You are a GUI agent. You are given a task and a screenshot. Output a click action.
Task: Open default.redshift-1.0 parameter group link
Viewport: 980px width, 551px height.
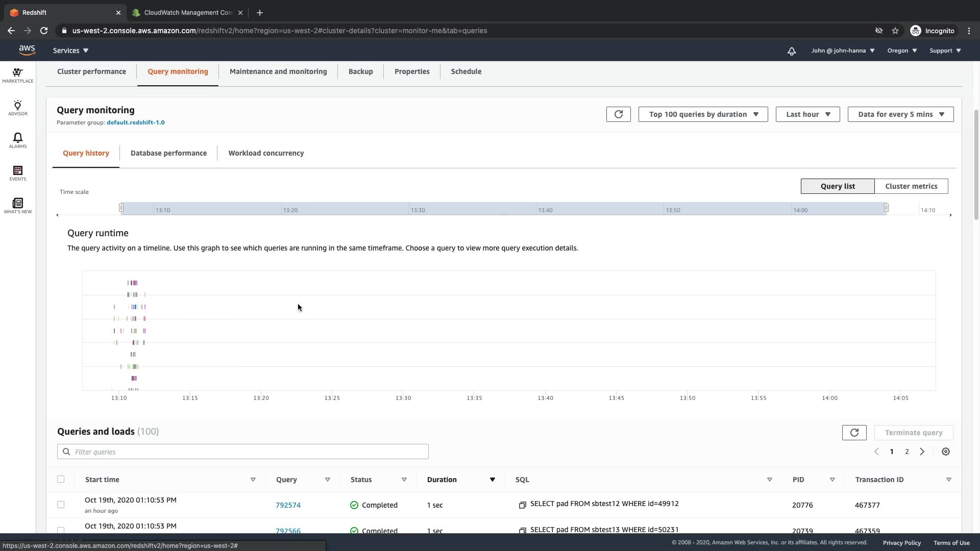[x=135, y=122]
